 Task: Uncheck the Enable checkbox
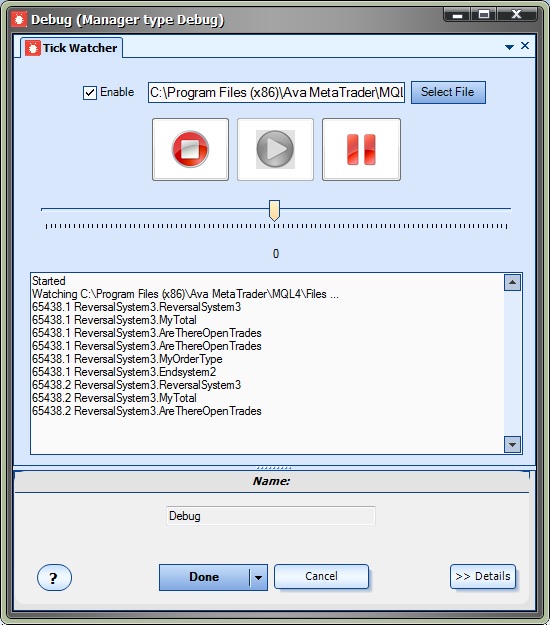pos(90,93)
